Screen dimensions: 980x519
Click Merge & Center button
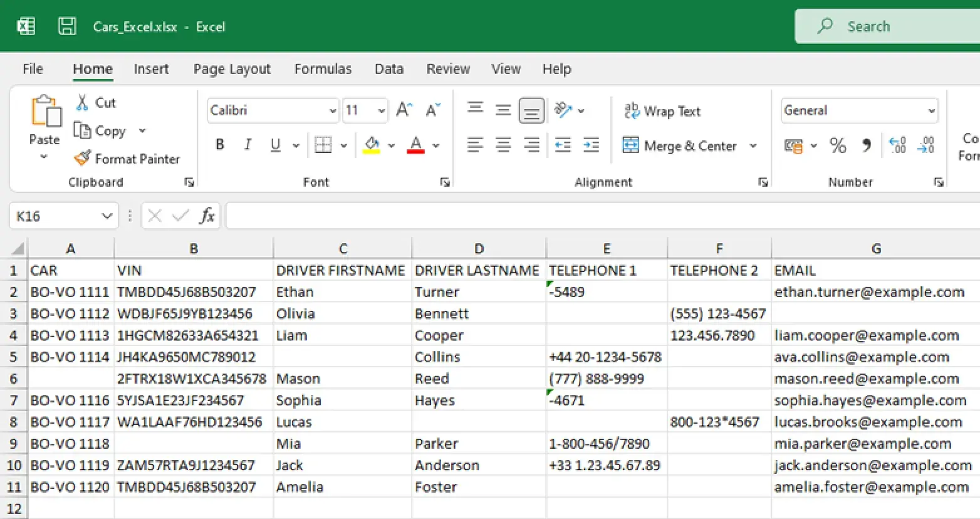680,145
